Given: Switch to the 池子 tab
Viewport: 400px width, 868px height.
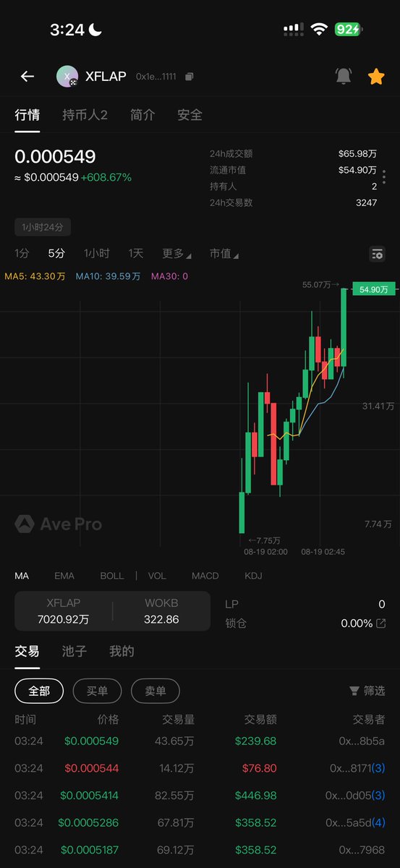Looking at the screenshot, I should 75,652.
